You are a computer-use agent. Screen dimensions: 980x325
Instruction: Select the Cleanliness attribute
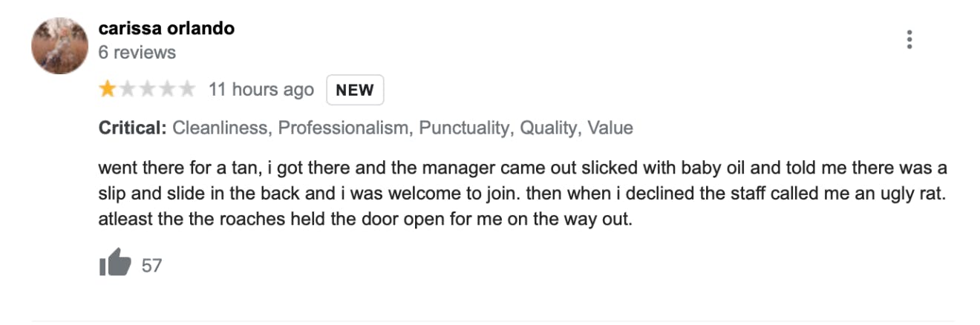(x=223, y=128)
